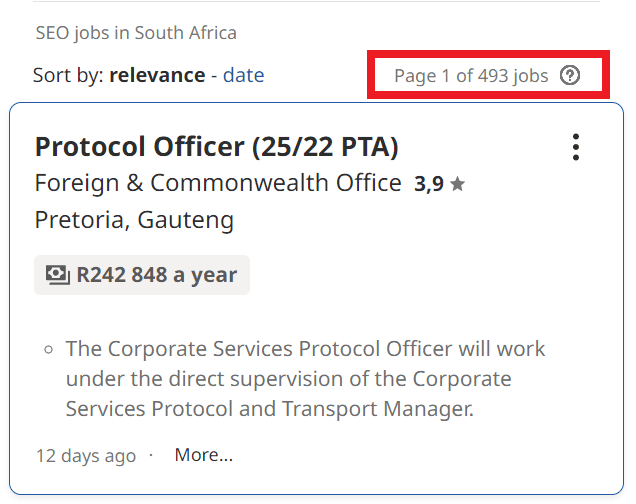Click the Foreign & Commonwealth Office company name
636x504 pixels.
tap(218, 184)
